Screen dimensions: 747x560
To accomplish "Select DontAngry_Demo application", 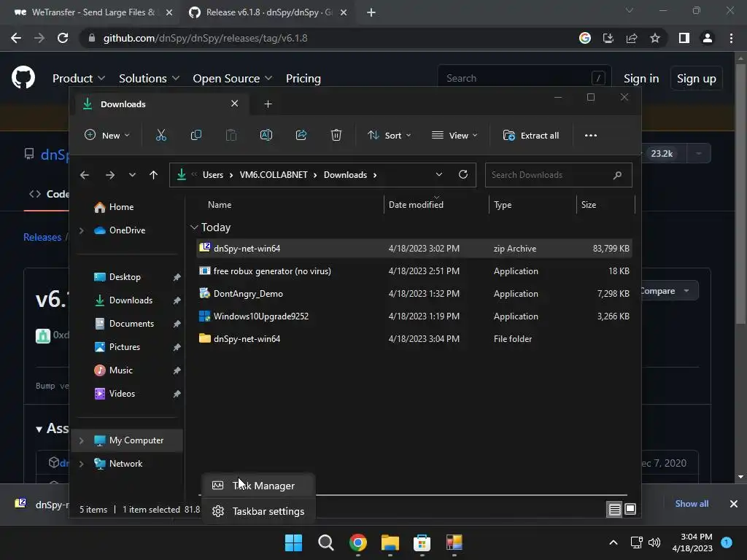I will point(414,294).
